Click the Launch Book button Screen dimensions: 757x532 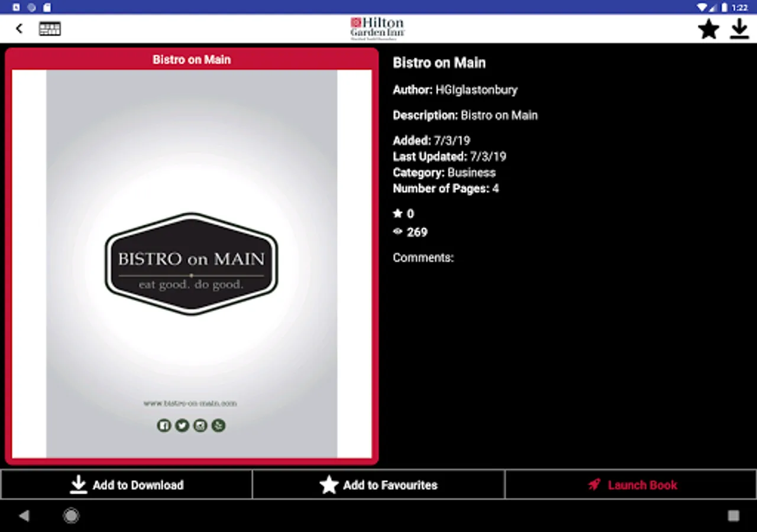click(x=631, y=485)
